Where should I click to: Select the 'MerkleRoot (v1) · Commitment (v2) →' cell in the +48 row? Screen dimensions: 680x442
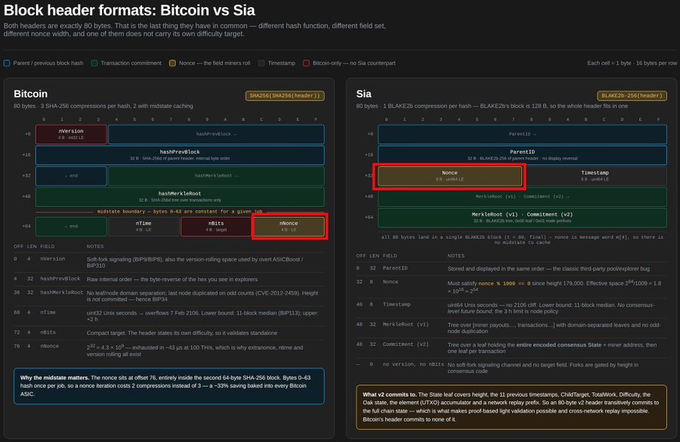click(522, 196)
